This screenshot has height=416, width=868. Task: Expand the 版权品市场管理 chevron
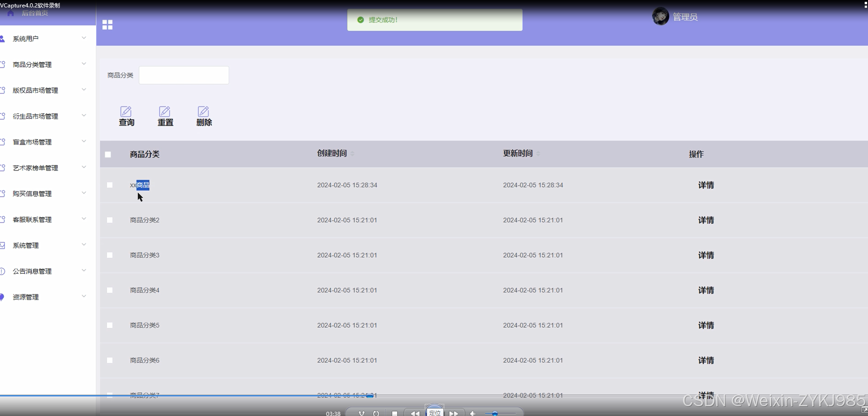click(84, 90)
